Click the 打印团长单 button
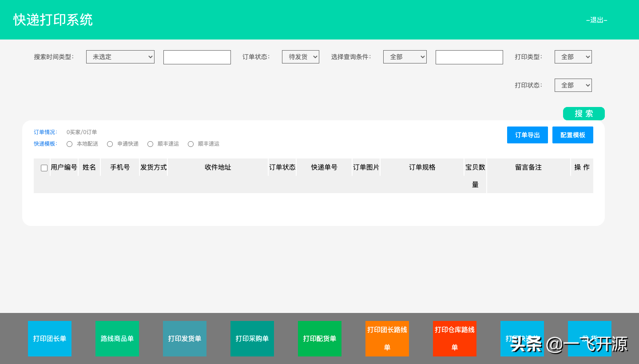The image size is (639, 364). (x=50, y=339)
